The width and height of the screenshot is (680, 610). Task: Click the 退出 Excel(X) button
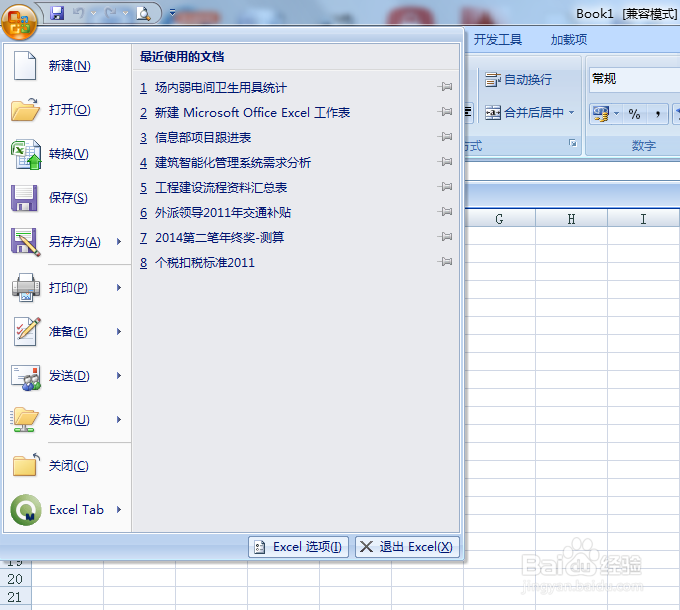(x=407, y=547)
